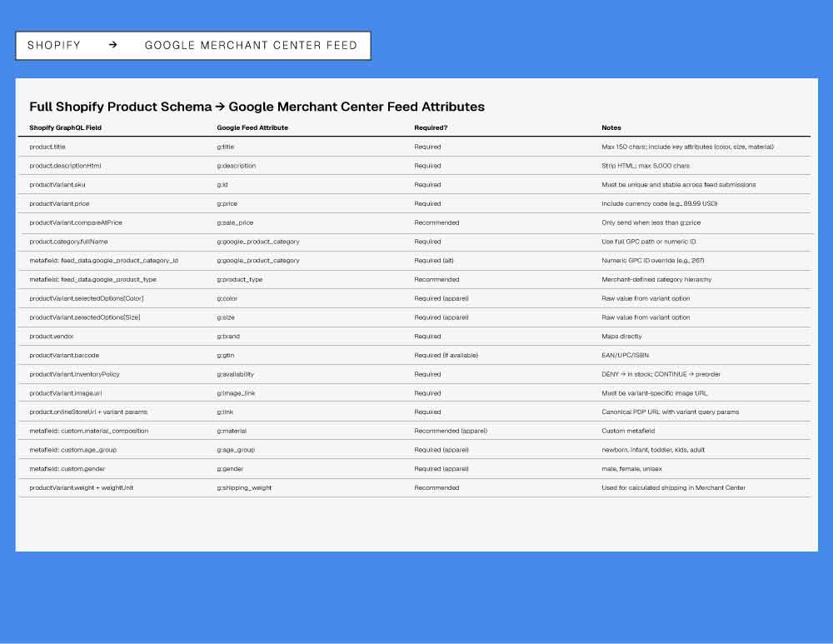Click the Raw value note in the g:size row
Viewport: 833px width, 644px height.
[646, 317]
